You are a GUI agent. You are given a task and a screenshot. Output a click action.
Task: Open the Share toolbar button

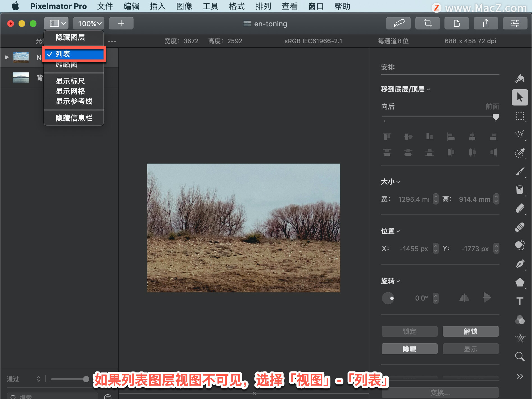pos(486,23)
